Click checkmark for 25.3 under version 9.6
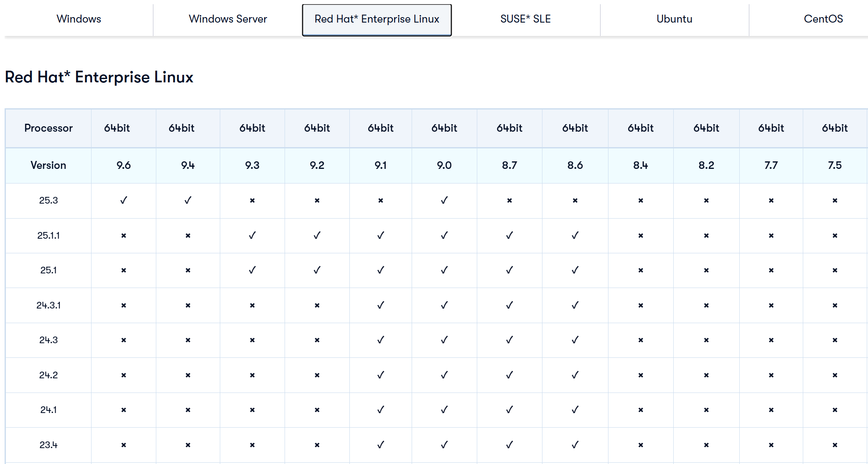The image size is (868, 464). point(123,200)
